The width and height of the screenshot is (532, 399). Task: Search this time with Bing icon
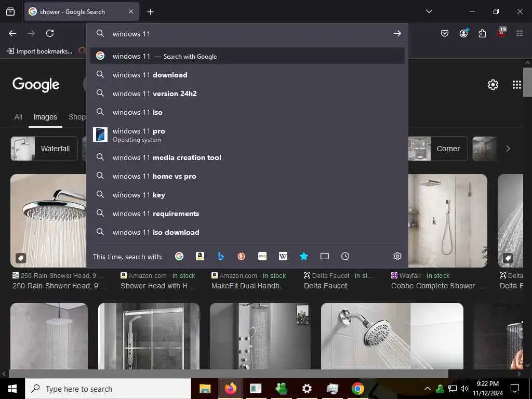tap(220, 256)
